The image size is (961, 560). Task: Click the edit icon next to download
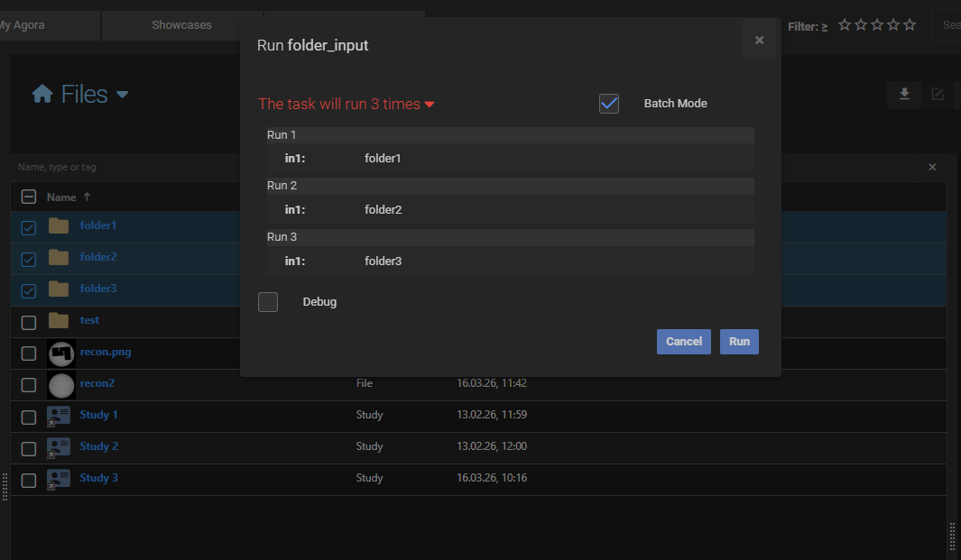tap(938, 94)
